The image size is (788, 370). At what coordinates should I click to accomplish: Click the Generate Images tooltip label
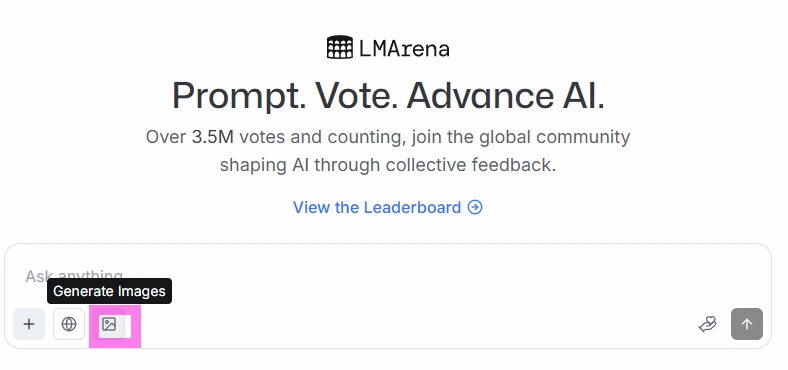110,291
